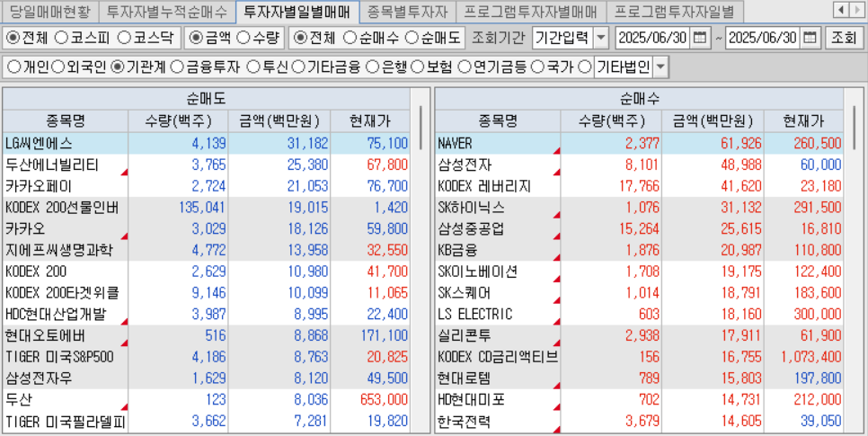
Task: Sort 순매도 table by 수량(백주) header
Action: 178,120
